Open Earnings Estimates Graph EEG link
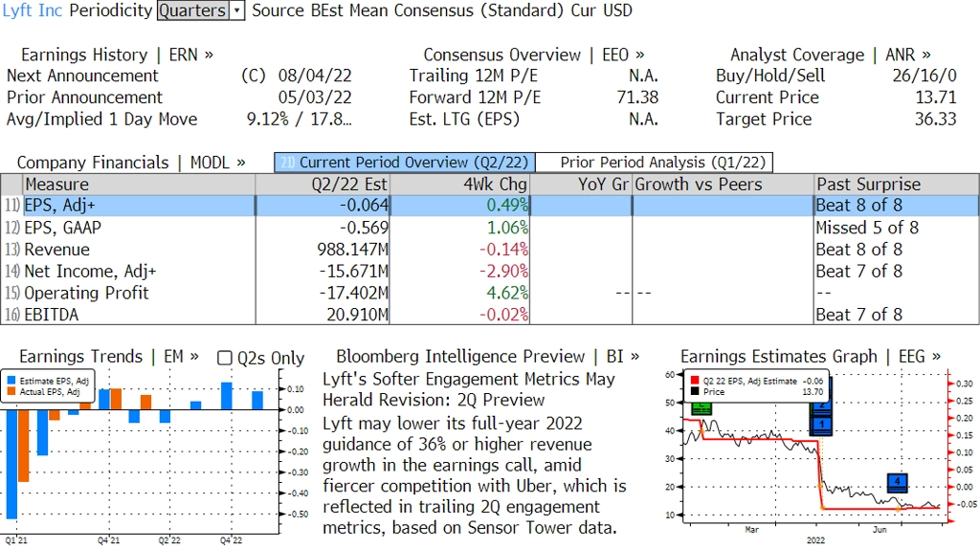Screen dimensions: 980x548 click(x=811, y=356)
